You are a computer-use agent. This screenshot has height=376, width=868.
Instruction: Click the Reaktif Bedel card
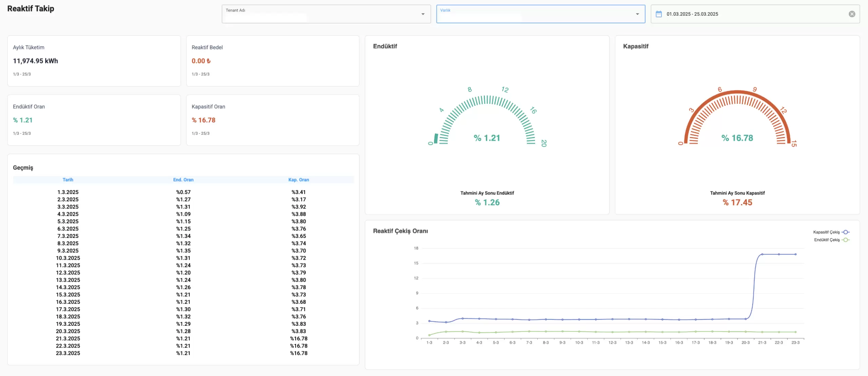pyautogui.click(x=273, y=61)
